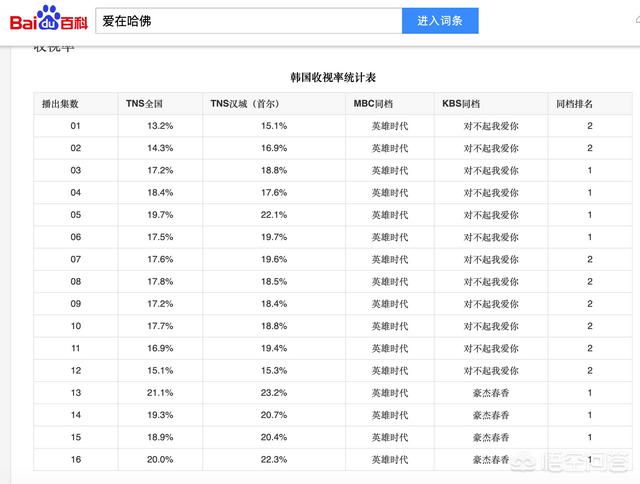The image size is (640, 484).
Task: Click the Baidu Baike logo
Action: click(49, 18)
